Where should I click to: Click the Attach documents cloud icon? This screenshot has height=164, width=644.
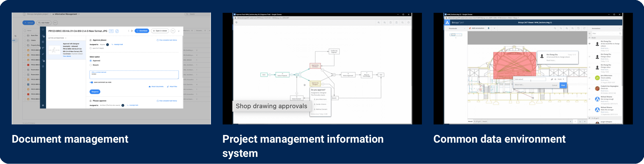150,87
